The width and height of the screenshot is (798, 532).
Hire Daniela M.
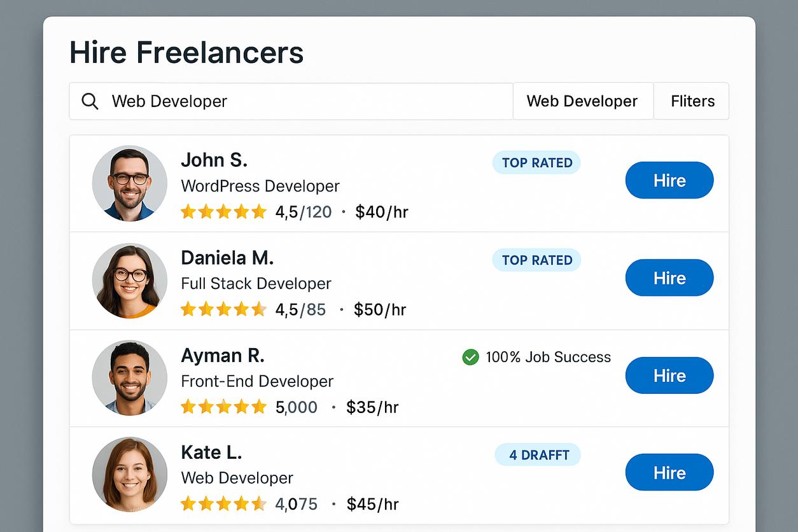pyautogui.click(x=669, y=278)
